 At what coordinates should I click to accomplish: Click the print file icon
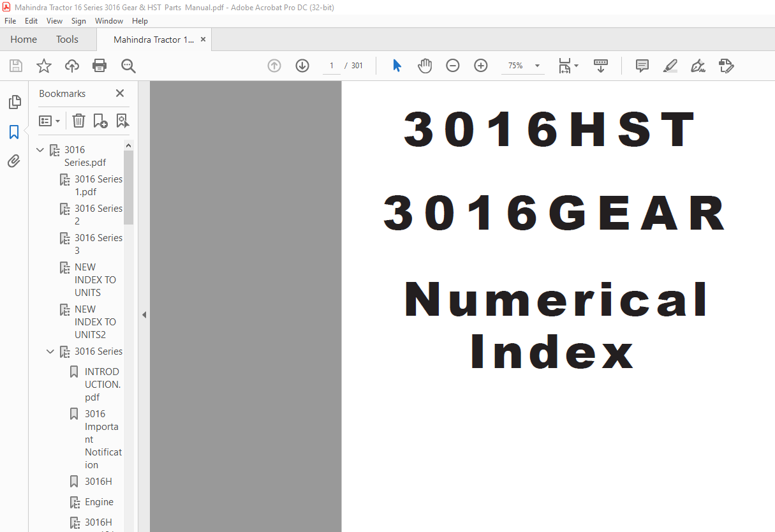pos(100,66)
